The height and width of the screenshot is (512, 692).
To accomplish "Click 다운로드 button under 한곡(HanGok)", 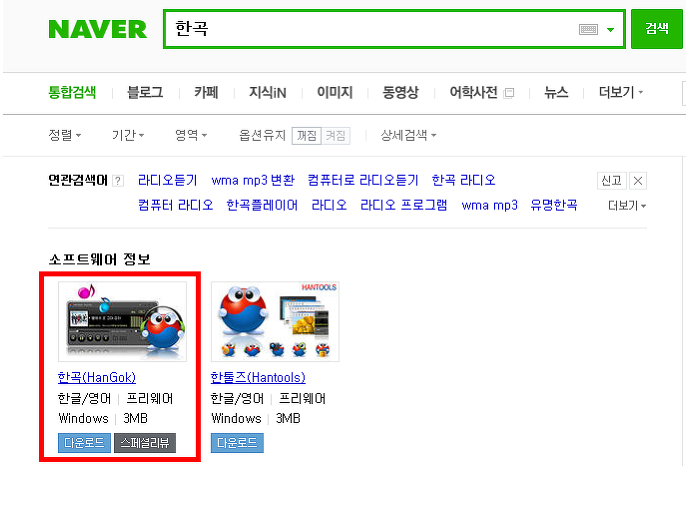I will (x=84, y=443).
